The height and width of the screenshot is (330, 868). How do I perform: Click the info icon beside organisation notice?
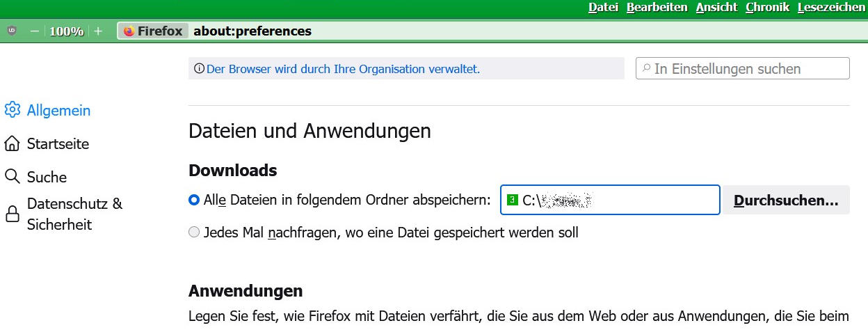200,69
